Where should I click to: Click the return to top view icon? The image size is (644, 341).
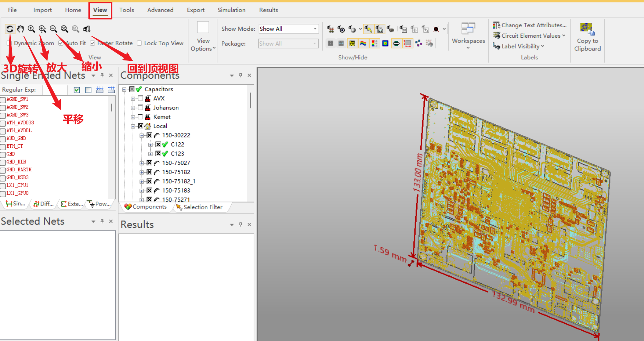click(x=87, y=29)
